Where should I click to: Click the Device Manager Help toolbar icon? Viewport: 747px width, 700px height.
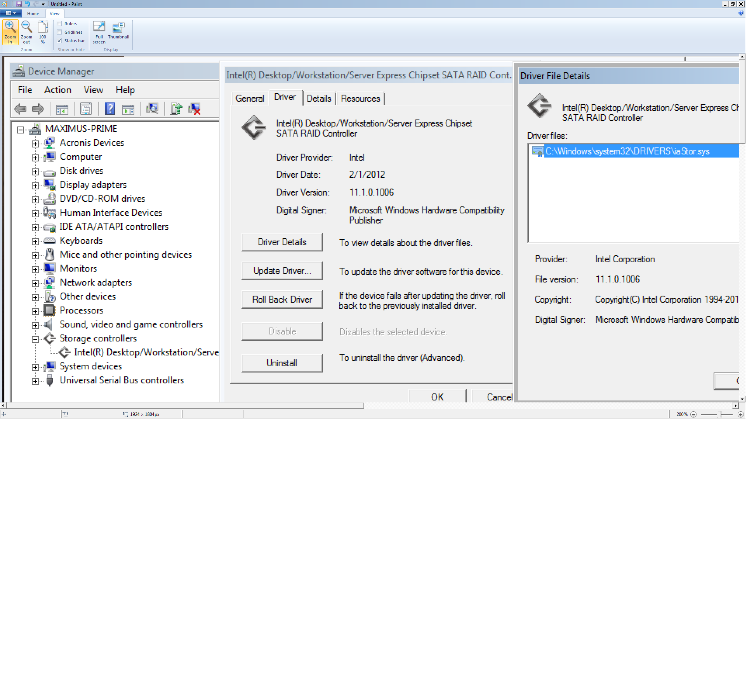(110, 109)
